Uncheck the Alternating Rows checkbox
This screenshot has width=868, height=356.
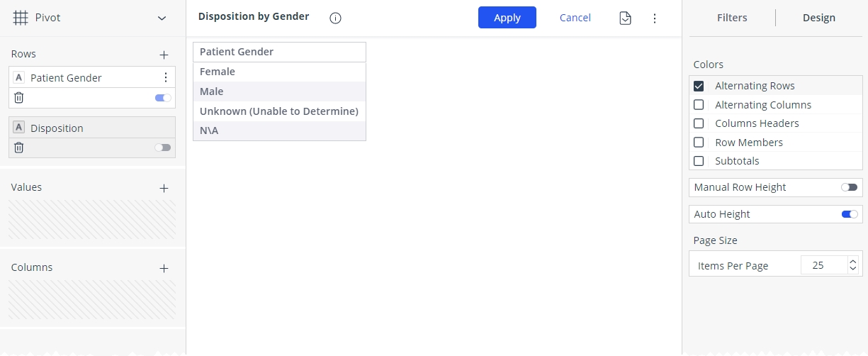click(699, 86)
